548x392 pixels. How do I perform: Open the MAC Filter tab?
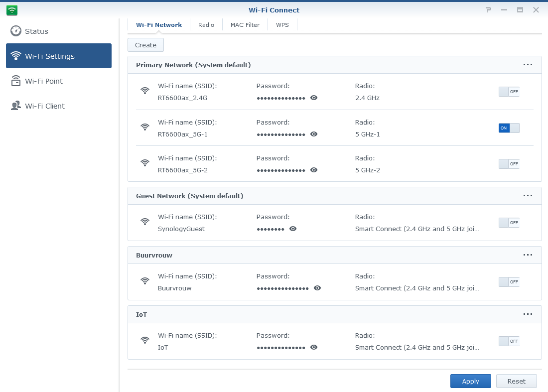pos(245,25)
